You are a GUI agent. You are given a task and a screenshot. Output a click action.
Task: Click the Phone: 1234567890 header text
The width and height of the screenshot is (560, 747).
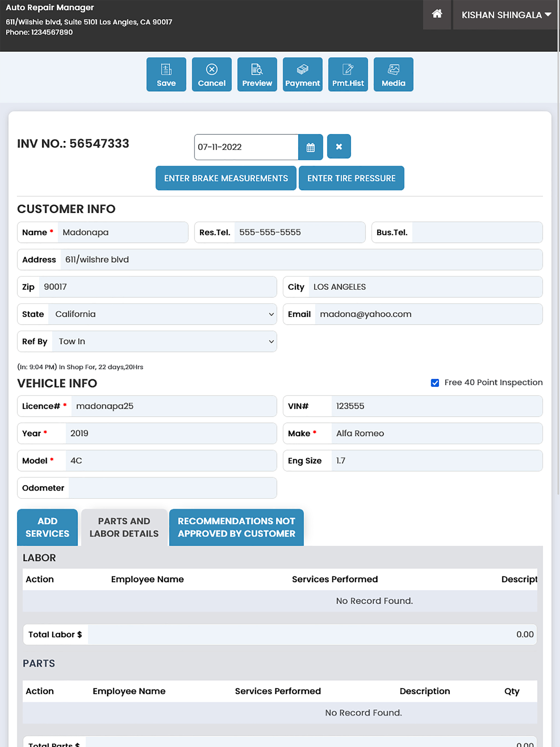pyautogui.click(x=39, y=33)
